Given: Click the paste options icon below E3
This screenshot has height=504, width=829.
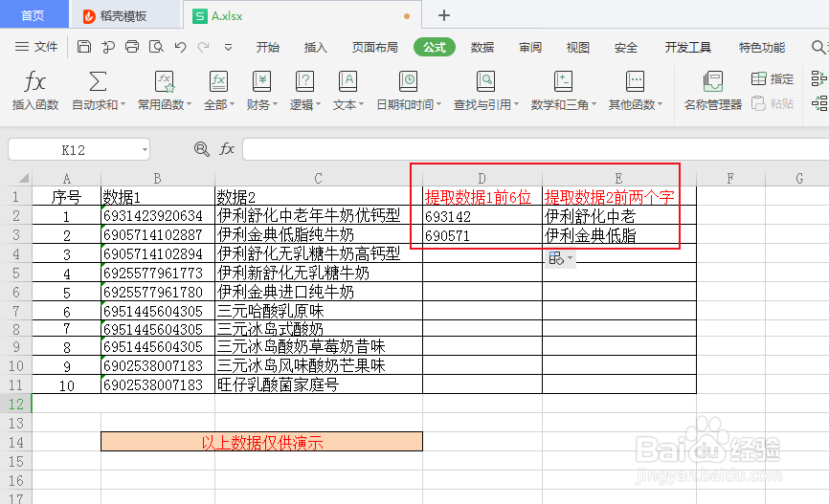Looking at the screenshot, I should pyautogui.click(x=555, y=258).
